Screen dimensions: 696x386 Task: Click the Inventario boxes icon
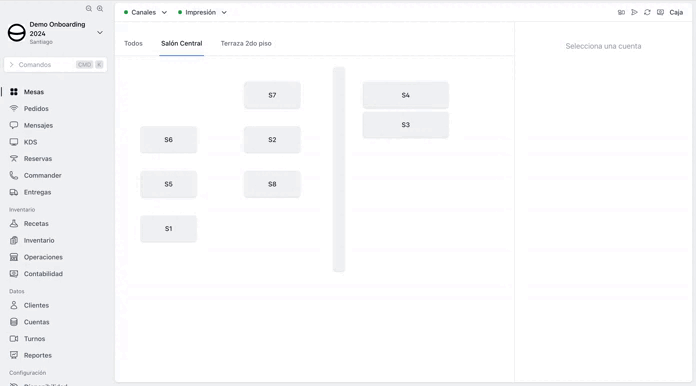click(x=14, y=240)
